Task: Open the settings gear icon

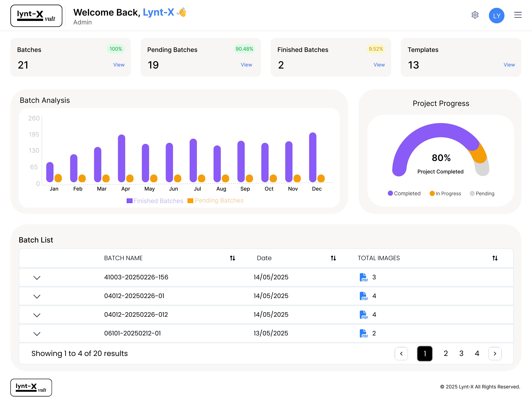Action: (475, 15)
